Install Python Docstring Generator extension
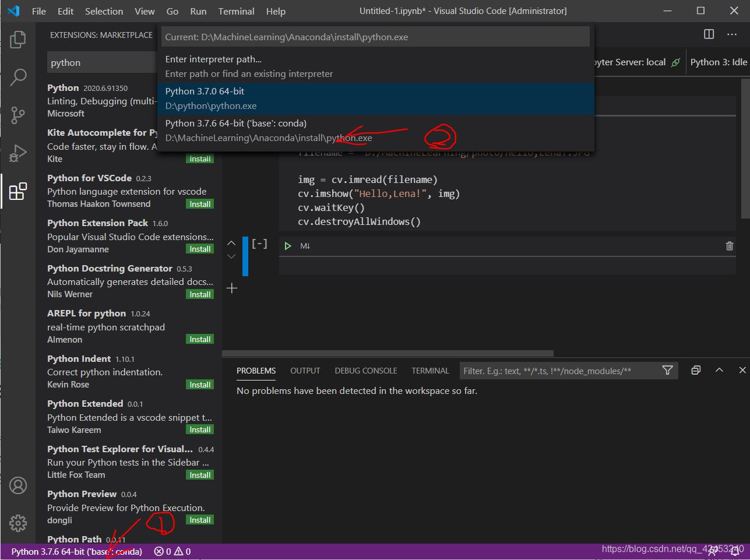The image size is (750, 560). click(x=200, y=294)
